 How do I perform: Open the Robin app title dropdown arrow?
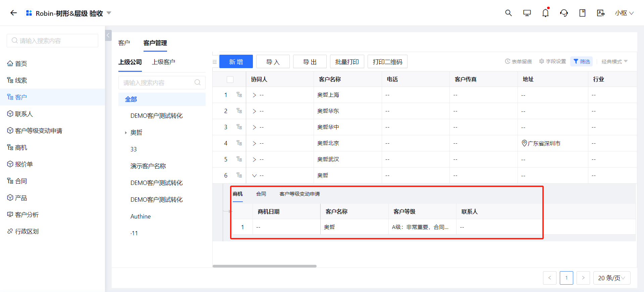(x=109, y=13)
